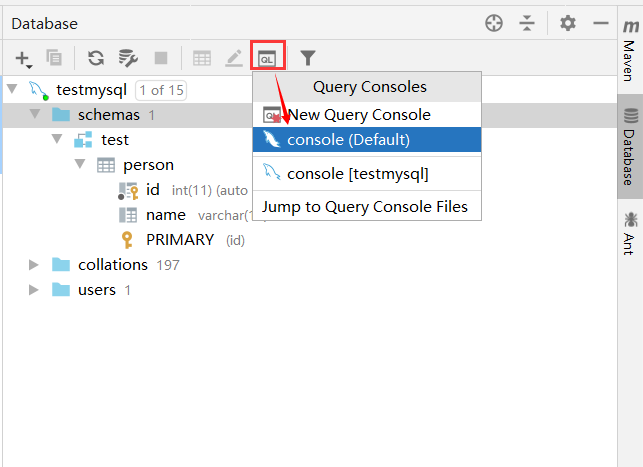Image resolution: width=643 pixels, height=467 pixels.
Task: Refresh the database with the reload icon
Action: coord(96,58)
